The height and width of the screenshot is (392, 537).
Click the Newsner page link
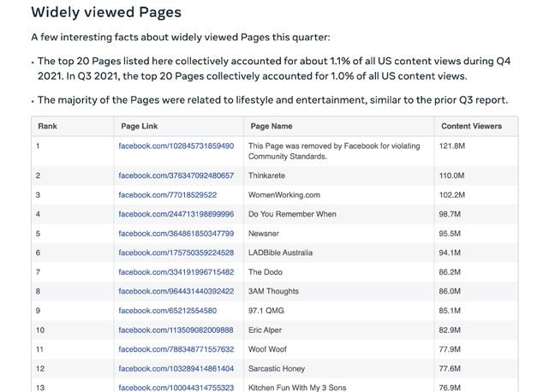pos(176,234)
